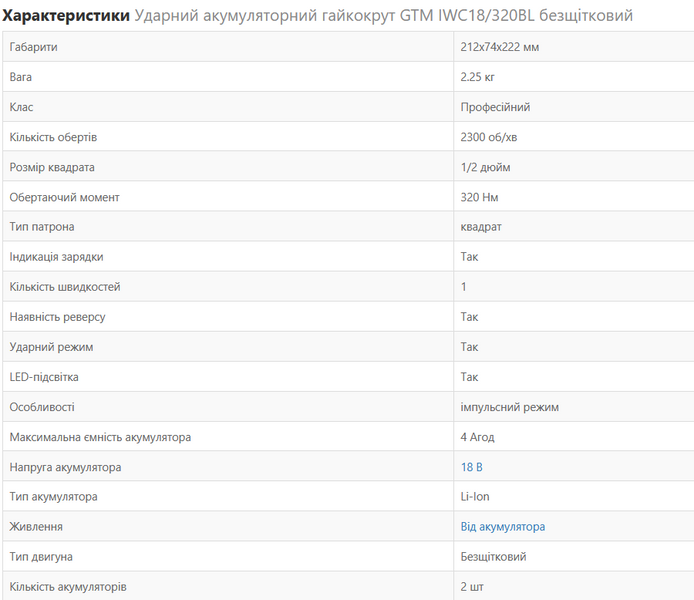
Task: Click the weight value '2.25 кг'
Action: pos(478,77)
